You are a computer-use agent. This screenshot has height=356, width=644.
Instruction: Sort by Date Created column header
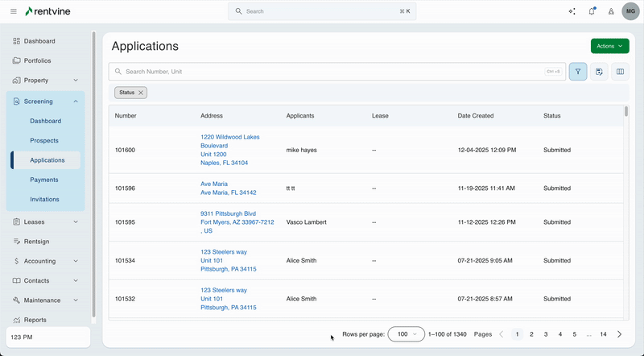[x=475, y=116]
